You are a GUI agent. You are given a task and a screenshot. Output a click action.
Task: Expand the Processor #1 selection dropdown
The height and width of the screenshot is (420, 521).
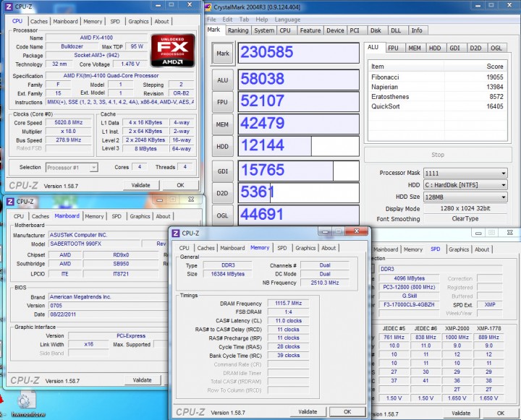click(x=72, y=168)
